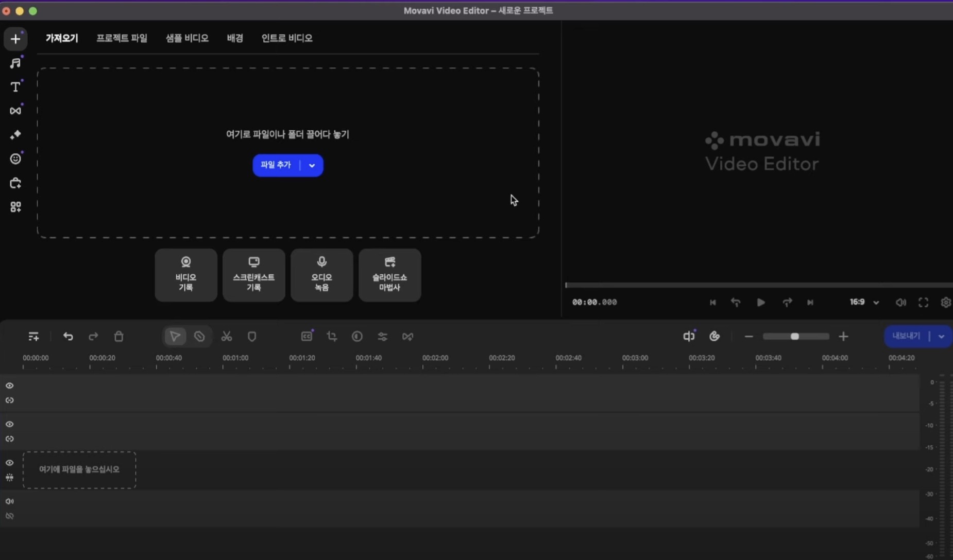Zoom in timeline with plus button
Screen dimensions: 953x560
[x=843, y=337]
